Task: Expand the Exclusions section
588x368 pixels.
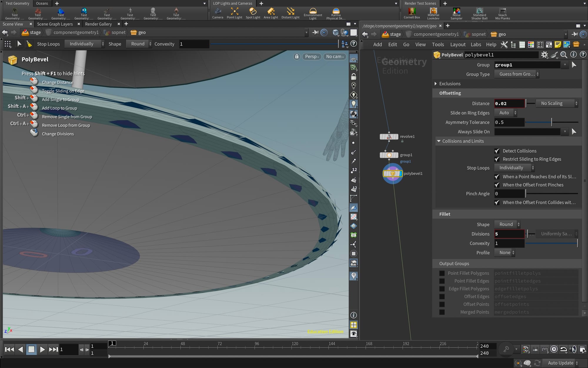Action: pyautogui.click(x=436, y=84)
